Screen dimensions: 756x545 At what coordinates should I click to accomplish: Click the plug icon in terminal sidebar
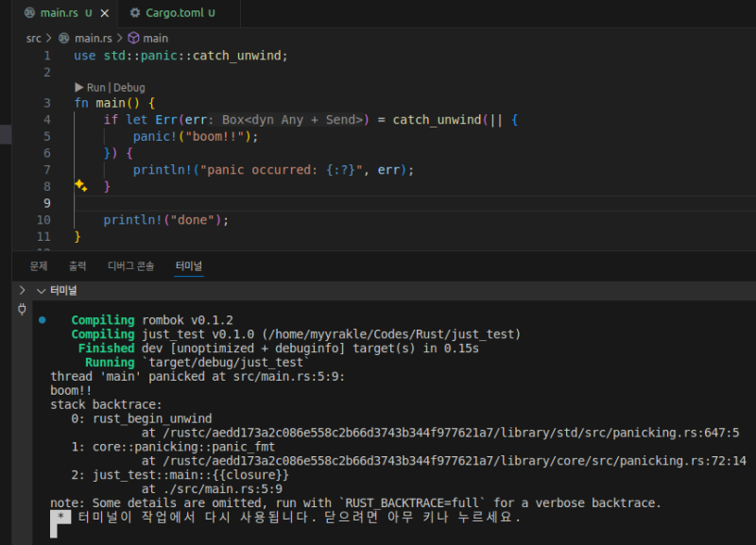click(22, 309)
